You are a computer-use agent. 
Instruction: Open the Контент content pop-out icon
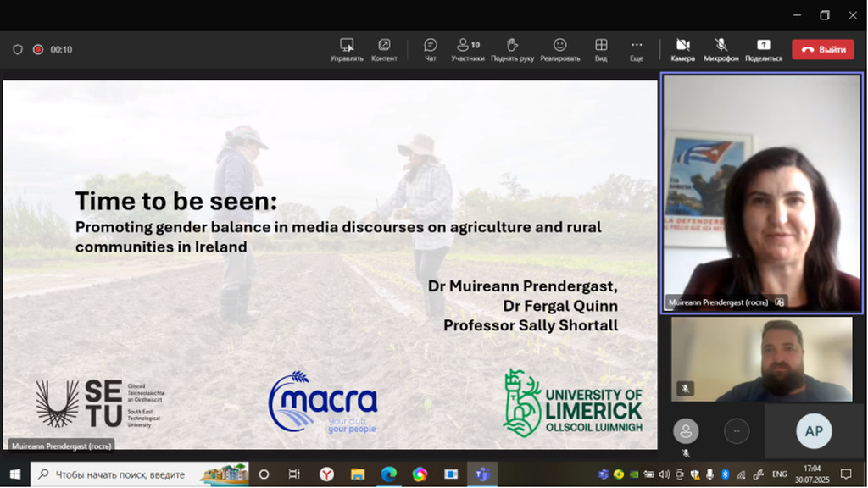pyautogui.click(x=384, y=49)
